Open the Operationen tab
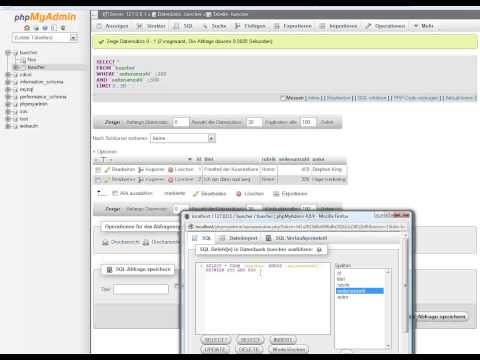 pos(385,26)
